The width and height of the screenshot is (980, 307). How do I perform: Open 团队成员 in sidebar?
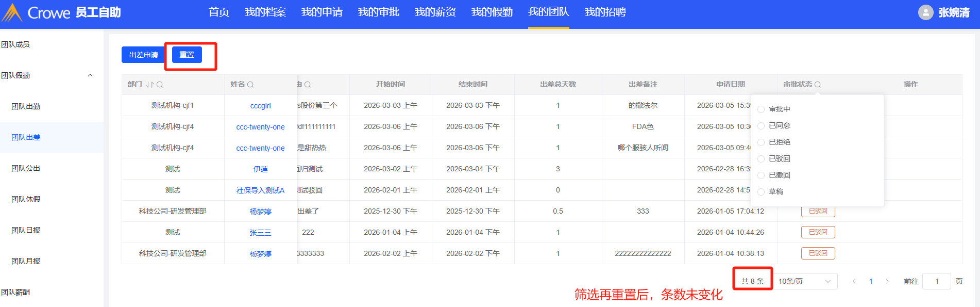[15, 44]
